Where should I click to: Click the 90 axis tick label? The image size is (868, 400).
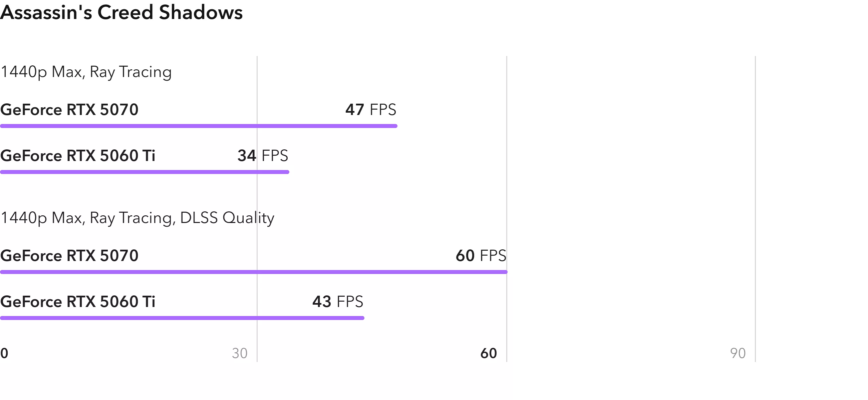738,353
